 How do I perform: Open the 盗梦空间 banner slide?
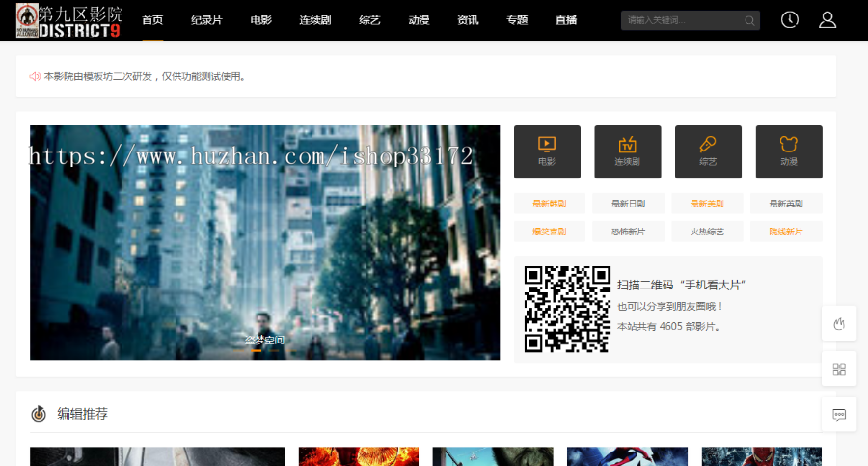(x=264, y=242)
